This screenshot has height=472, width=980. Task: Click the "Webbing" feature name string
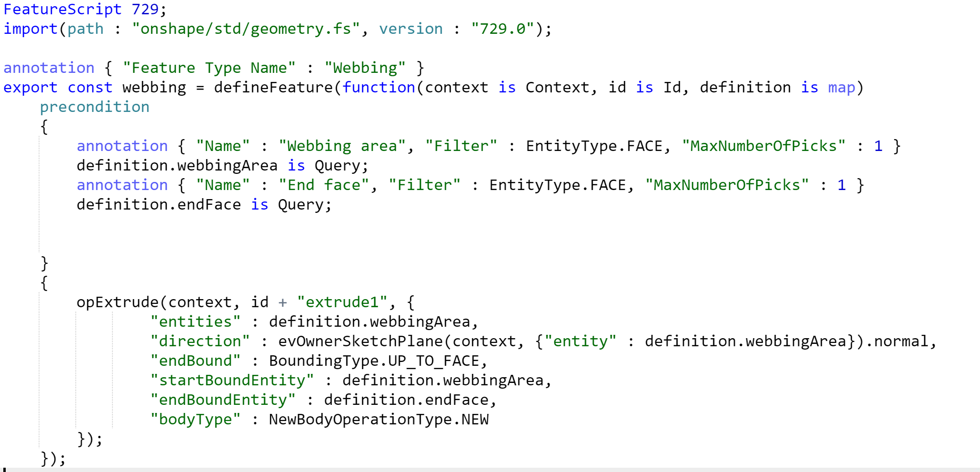[x=365, y=68]
